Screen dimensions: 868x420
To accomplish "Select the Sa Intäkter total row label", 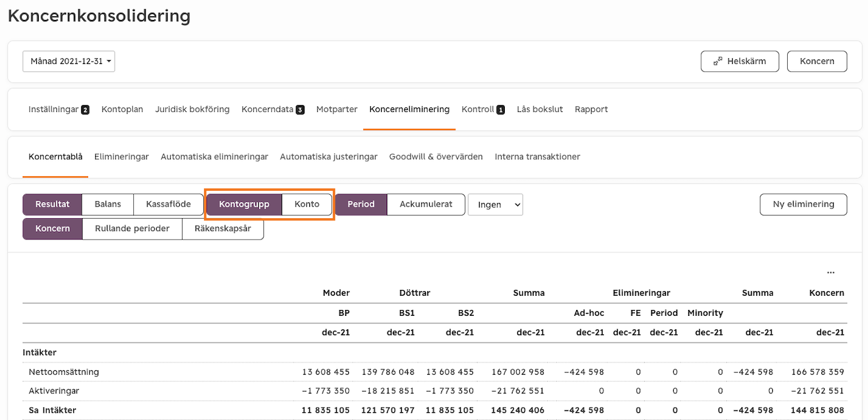I will pyautogui.click(x=52, y=410).
